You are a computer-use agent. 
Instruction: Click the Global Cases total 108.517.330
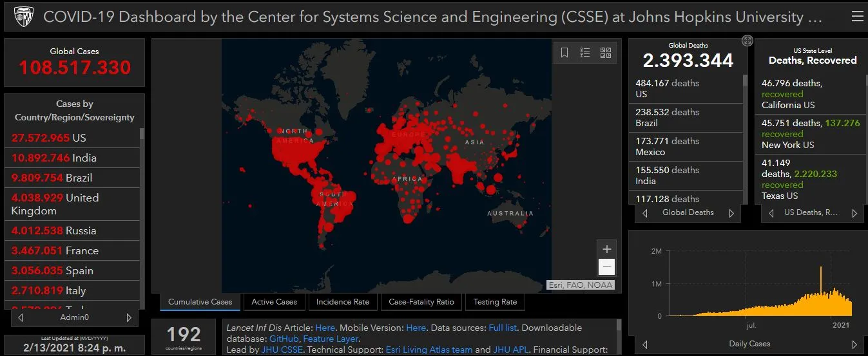pos(75,68)
